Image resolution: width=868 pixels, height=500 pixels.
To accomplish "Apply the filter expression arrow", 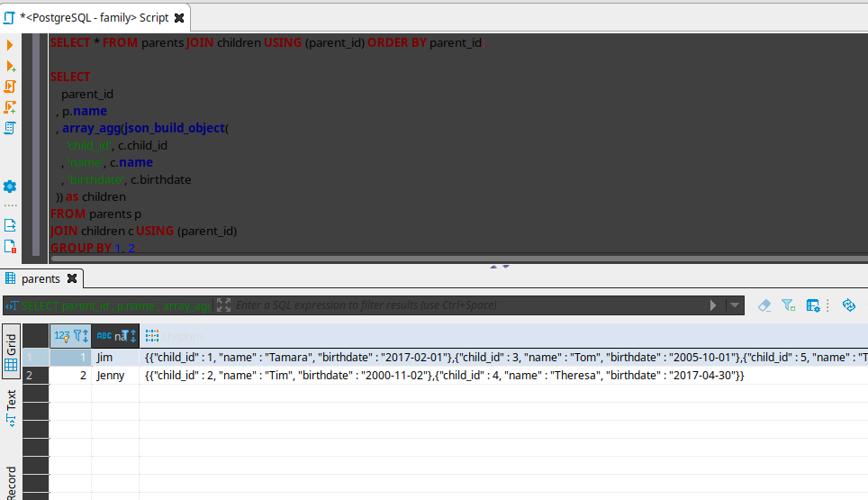I will tap(713, 305).
